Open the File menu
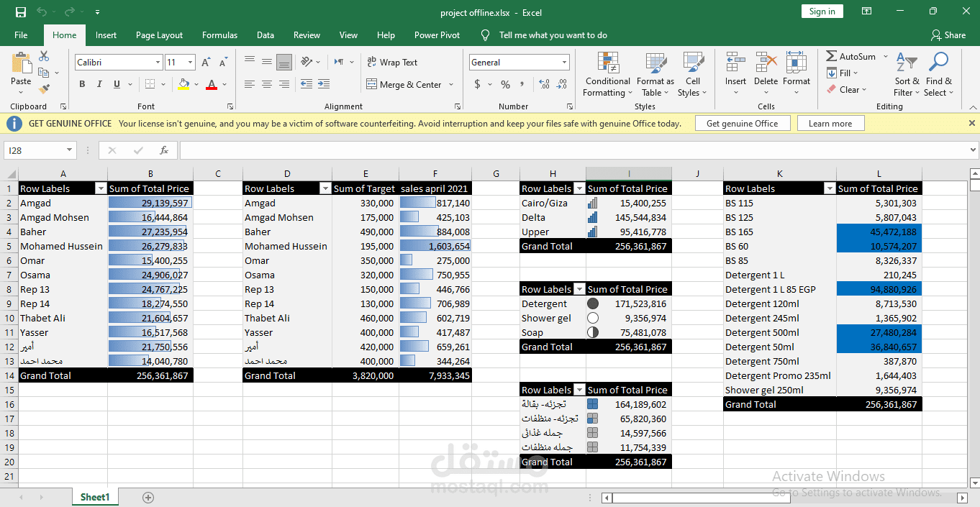Image resolution: width=980 pixels, height=507 pixels. pos(21,35)
